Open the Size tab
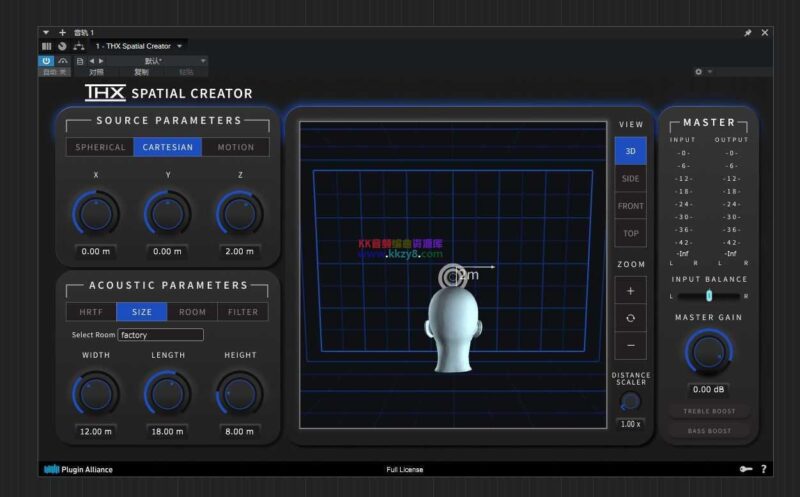This screenshot has height=497, width=800. pyautogui.click(x=142, y=312)
